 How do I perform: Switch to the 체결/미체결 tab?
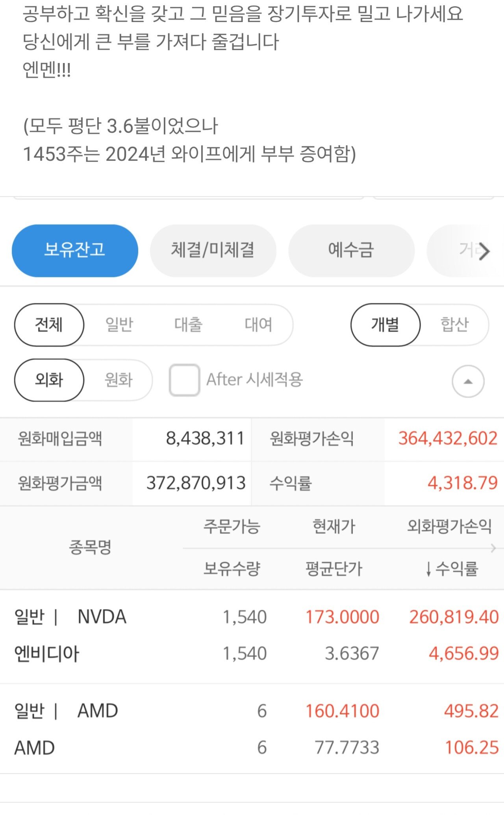pos(213,250)
